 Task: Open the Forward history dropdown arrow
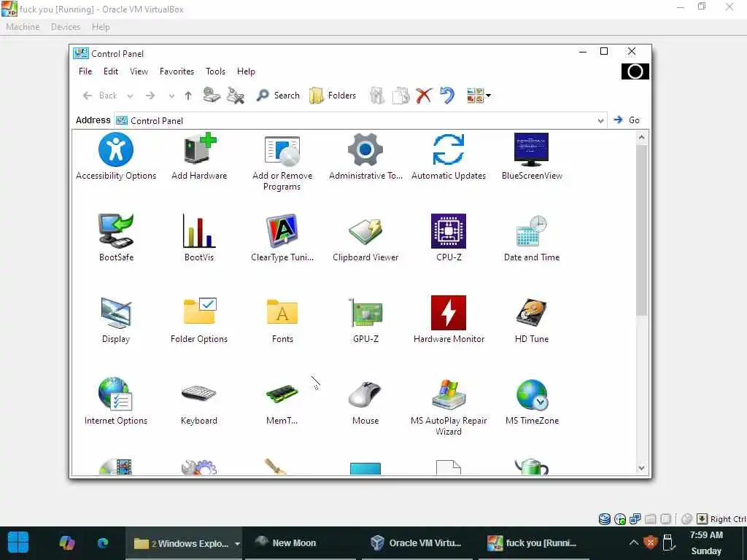pyautogui.click(x=171, y=96)
